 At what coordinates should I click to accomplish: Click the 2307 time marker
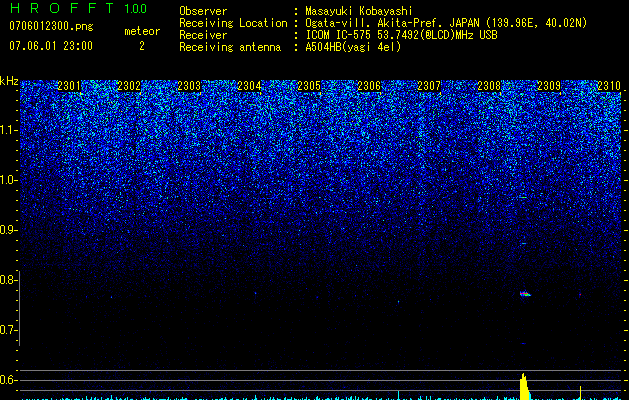429,86
